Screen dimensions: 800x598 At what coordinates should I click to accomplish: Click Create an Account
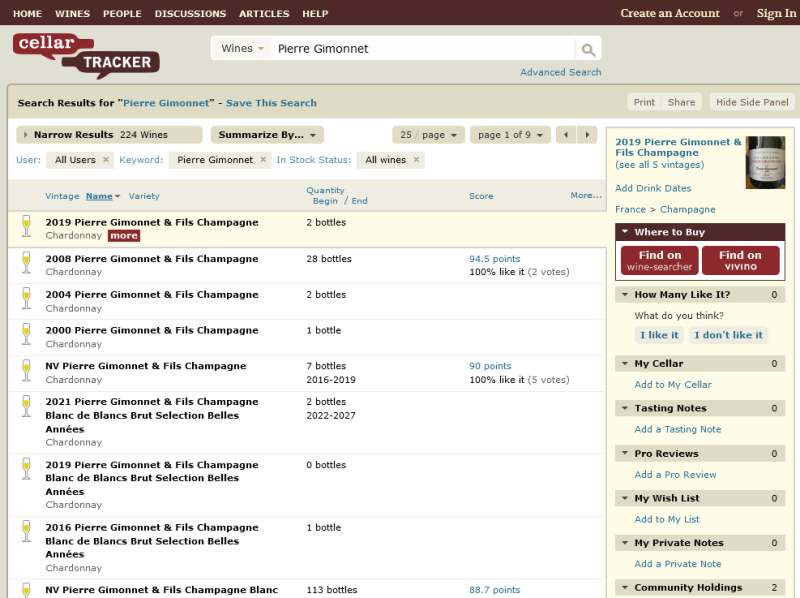click(670, 13)
